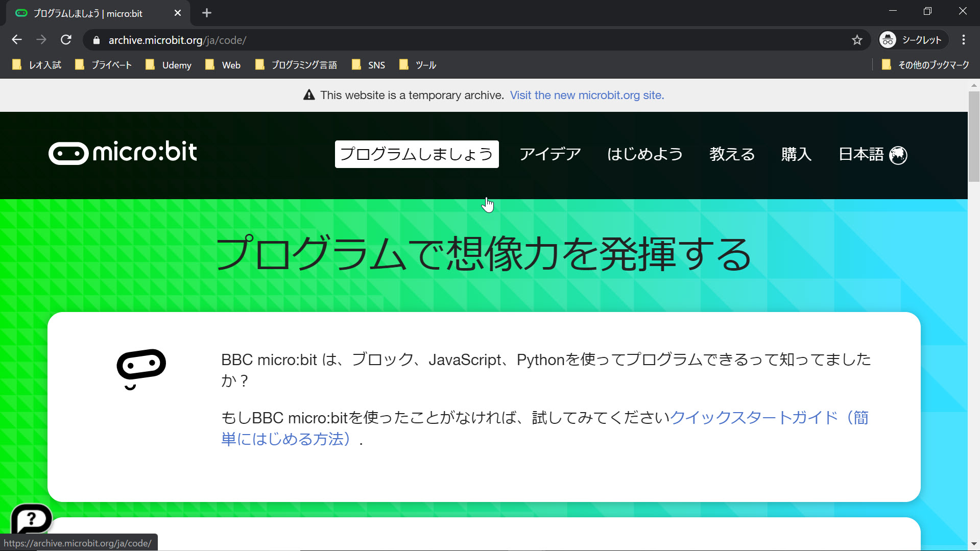Image resolution: width=980 pixels, height=551 pixels.
Task: Open Chrome three-dot menu
Action: (x=964, y=40)
